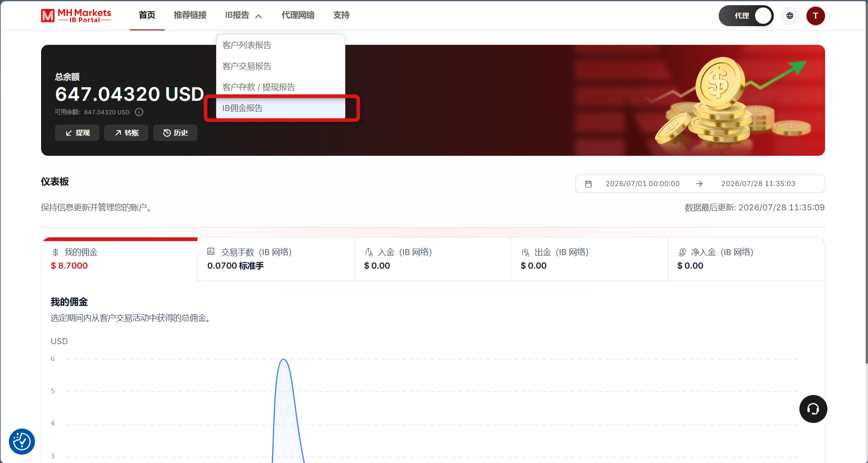868x463 pixels.
Task: Open the 支持 menu item
Action: tap(341, 15)
